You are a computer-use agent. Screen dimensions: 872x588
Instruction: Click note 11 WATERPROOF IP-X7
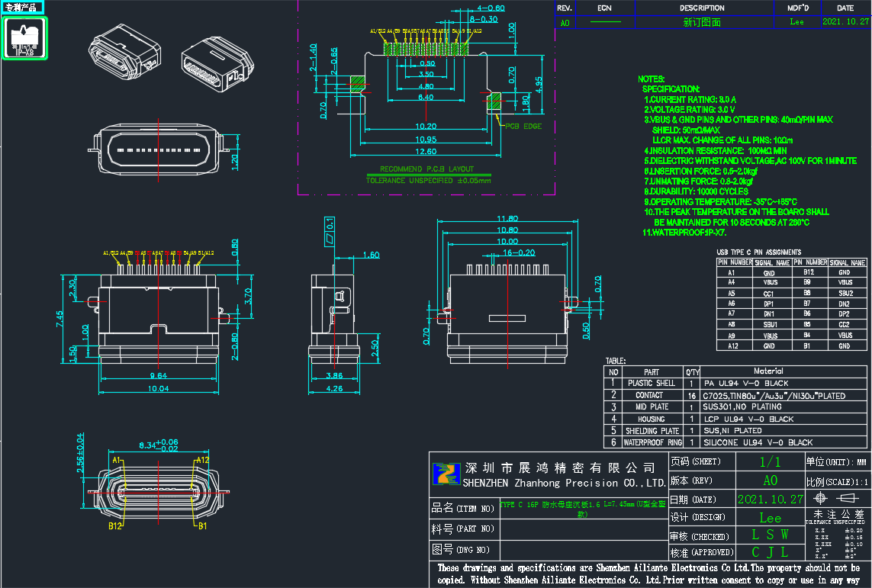tap(684, 233)
